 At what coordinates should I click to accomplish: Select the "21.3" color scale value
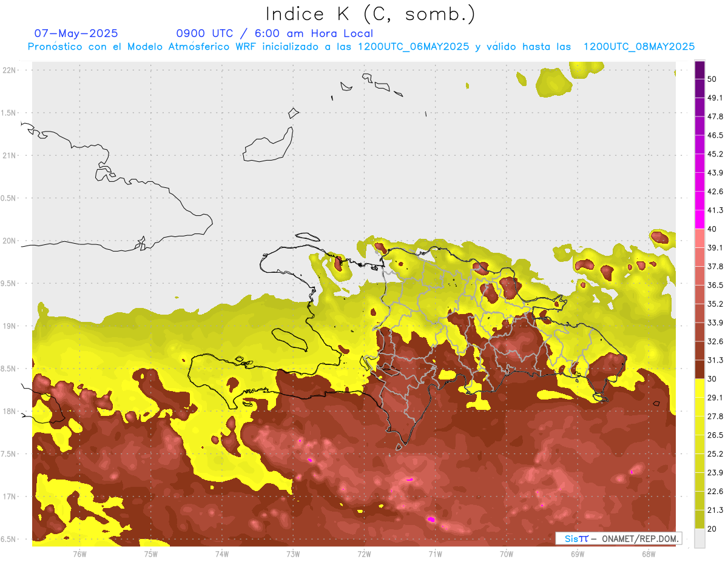[715, 510]
